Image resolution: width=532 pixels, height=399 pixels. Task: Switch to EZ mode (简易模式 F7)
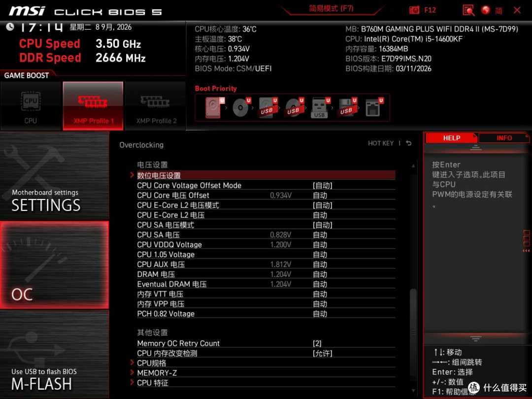pos(331,8)
